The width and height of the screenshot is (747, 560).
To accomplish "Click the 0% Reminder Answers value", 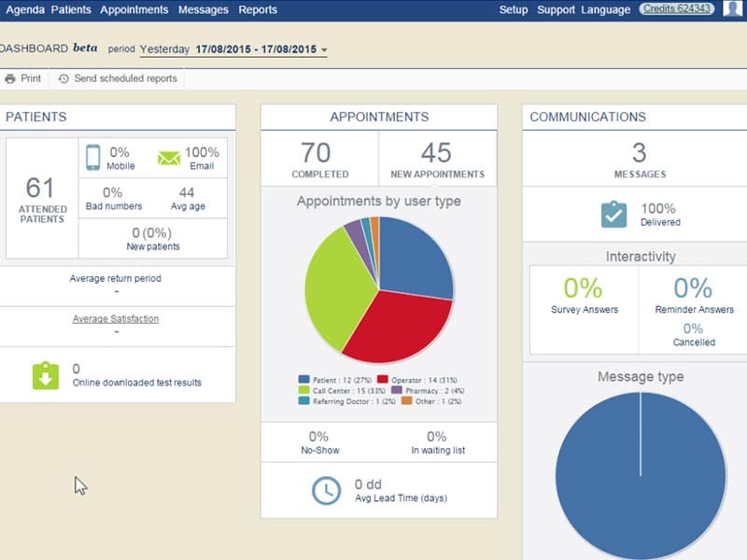I will [693, 288].
